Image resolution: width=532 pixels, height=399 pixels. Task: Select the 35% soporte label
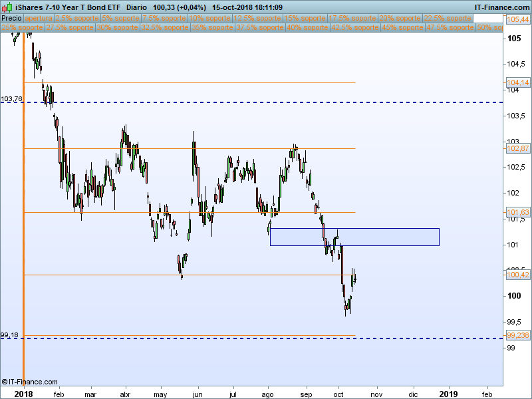[212, 27]
